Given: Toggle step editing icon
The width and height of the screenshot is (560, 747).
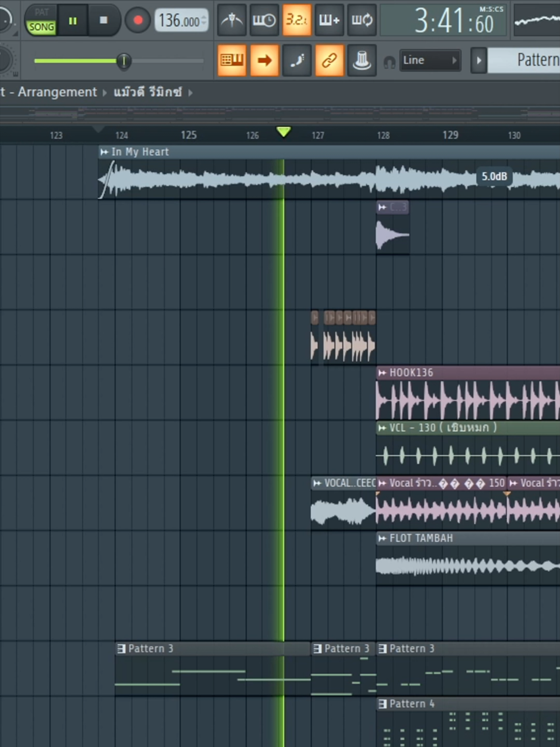Looking at the screenshot, I should tap(297, 60).
